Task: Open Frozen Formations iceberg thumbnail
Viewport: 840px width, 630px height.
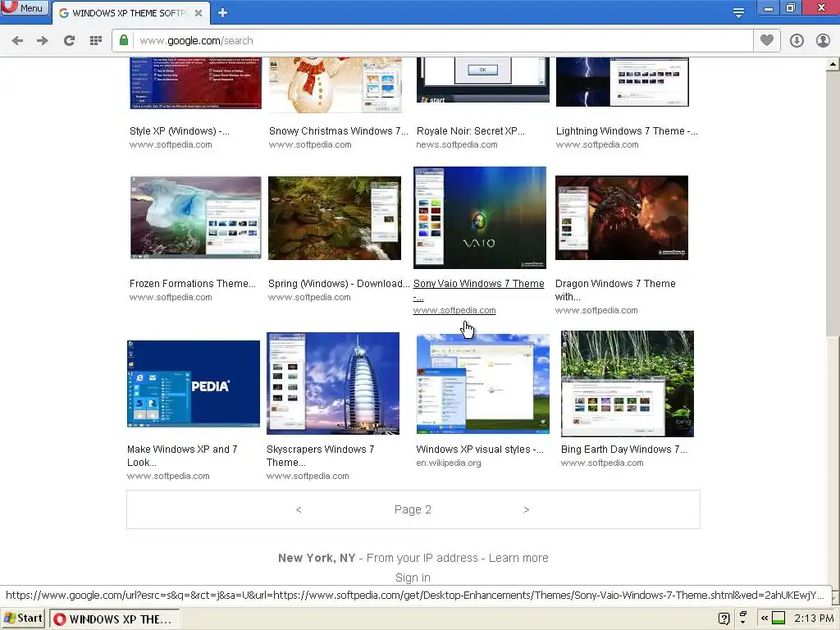Action: pyautogui.click(x=195, y=217)
